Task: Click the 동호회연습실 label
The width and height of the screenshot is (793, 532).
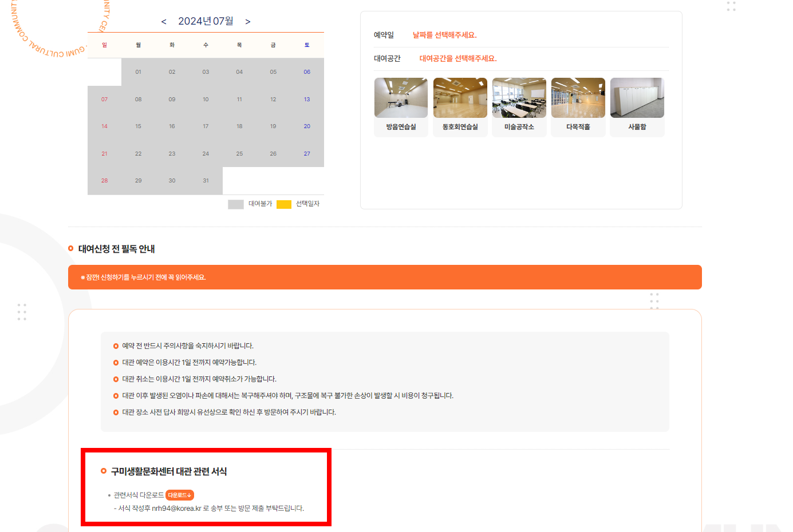Action: (x=460, y=127)
